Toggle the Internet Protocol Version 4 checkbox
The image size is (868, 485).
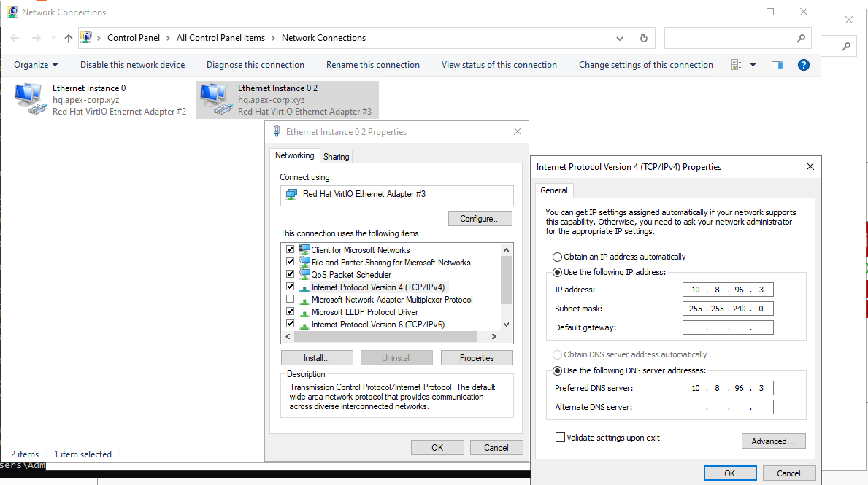click(x=290, y=287)
